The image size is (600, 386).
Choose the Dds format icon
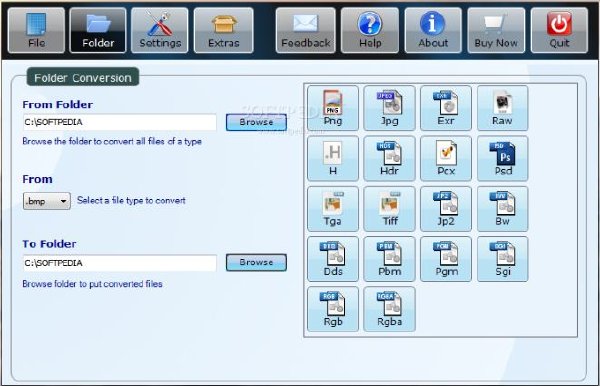[x=333, y=259]
